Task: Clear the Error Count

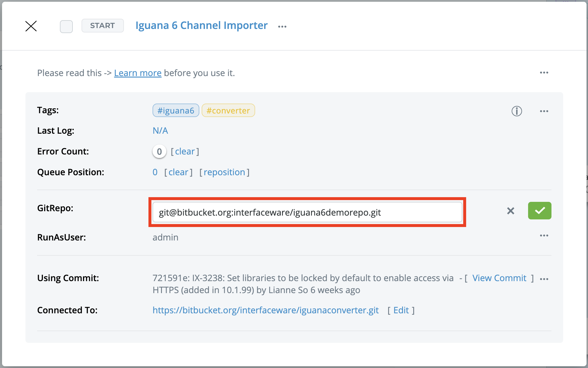Action: pos(185,152)
